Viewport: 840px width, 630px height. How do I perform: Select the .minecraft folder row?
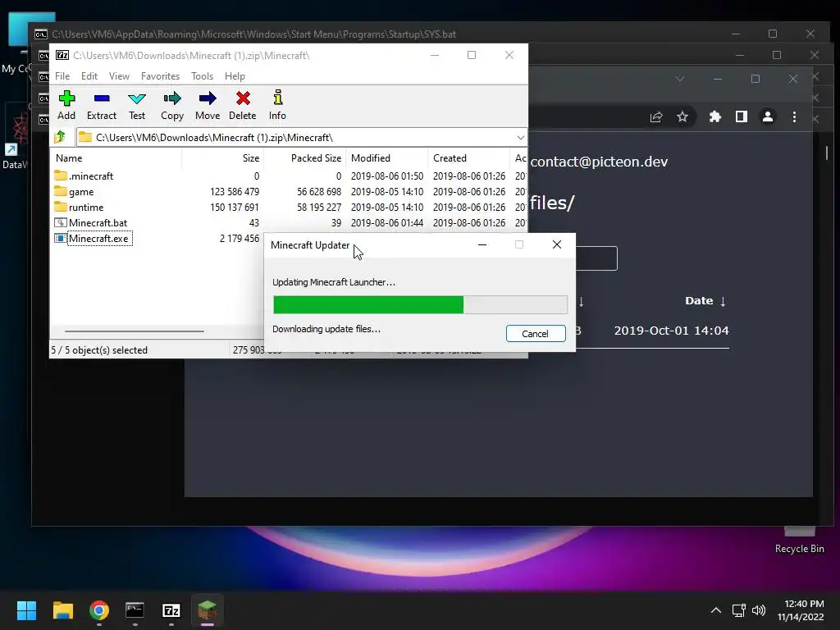click(288, 176)
